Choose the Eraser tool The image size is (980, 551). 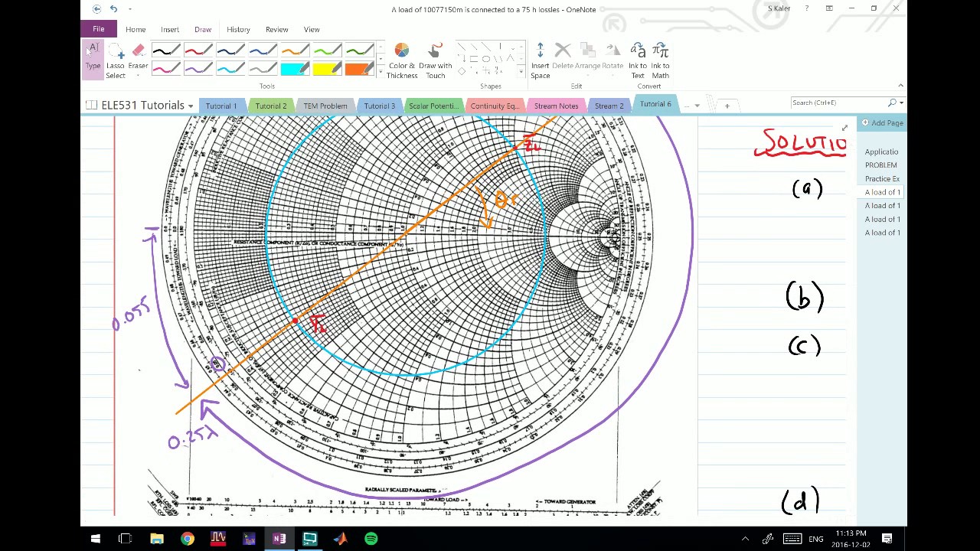(x=138, y=57)
